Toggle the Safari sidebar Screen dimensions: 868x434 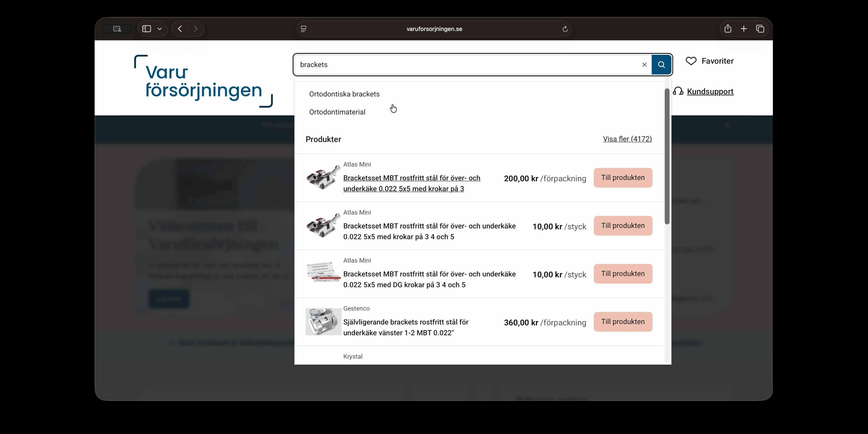[x=147, y=29]
